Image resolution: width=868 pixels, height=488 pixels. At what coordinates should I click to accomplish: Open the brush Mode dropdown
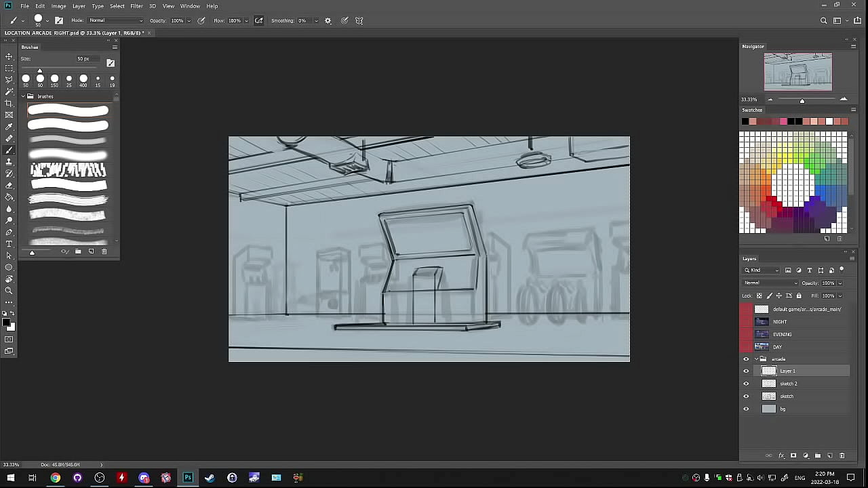click(x=115, y=20)
